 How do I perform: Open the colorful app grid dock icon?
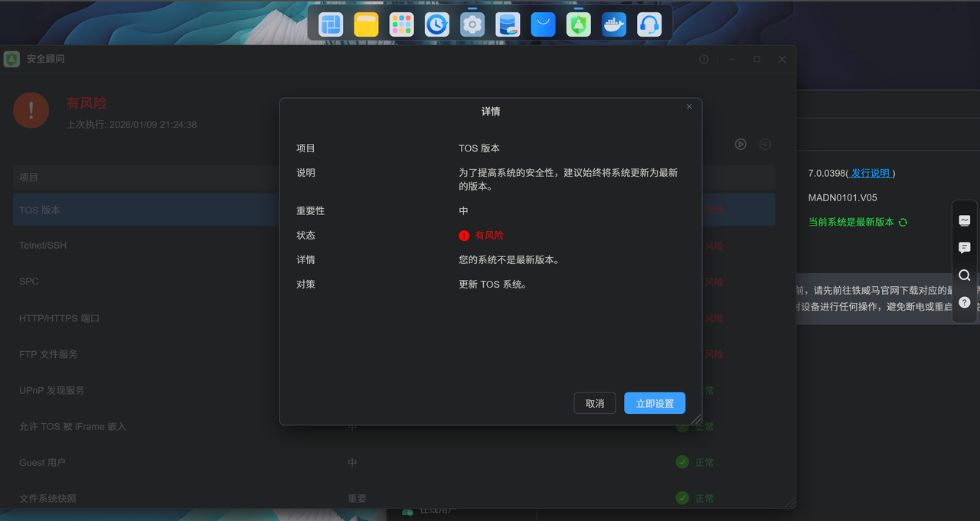point(401,24)
